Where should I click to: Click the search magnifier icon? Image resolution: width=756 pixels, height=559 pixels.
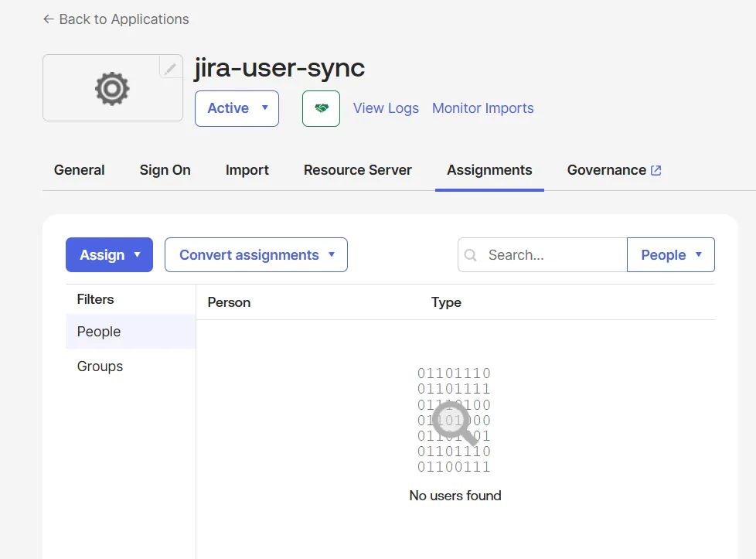click(x=471, y=255)
